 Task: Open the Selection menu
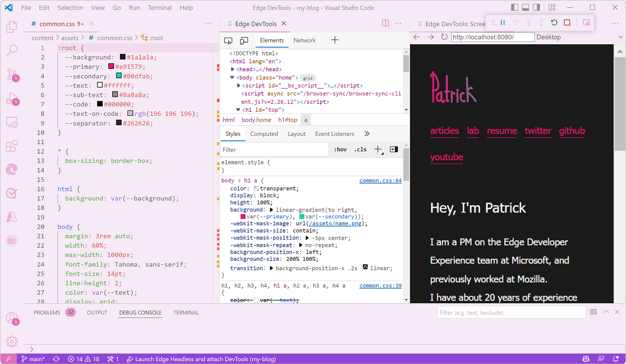70,8
